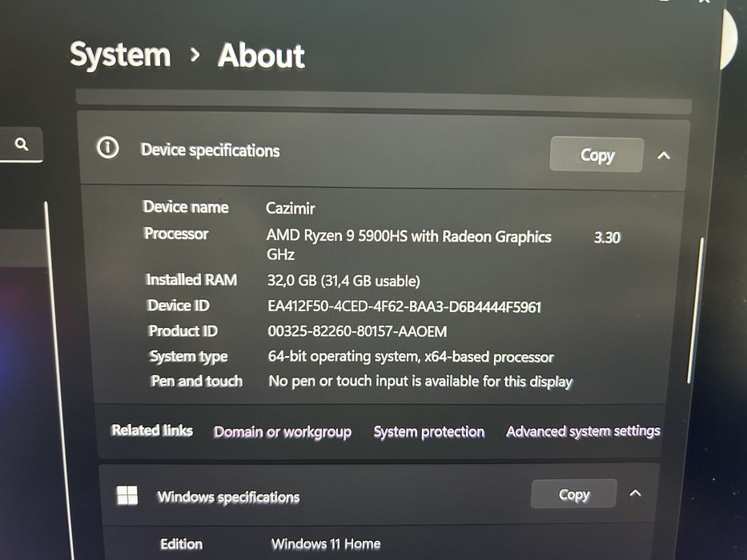Click the Device specifications info icon
Viewport: 747px width, 560px height.
coord(107,148)
